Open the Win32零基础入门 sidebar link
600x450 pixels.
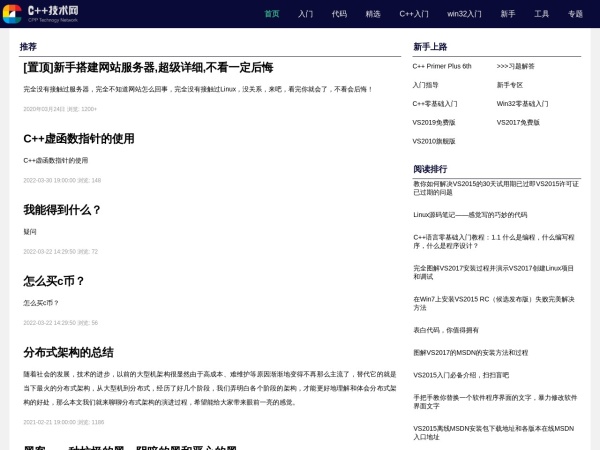tap(522, 104)
